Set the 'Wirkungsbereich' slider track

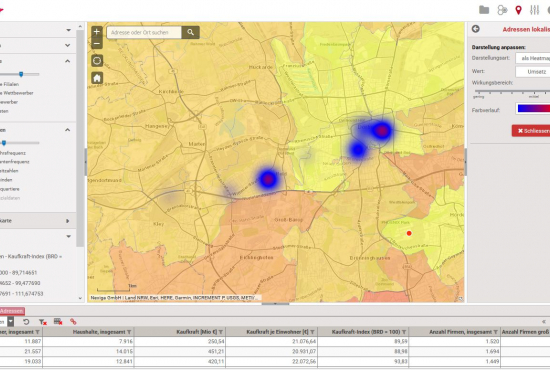(x=511, y=92)
